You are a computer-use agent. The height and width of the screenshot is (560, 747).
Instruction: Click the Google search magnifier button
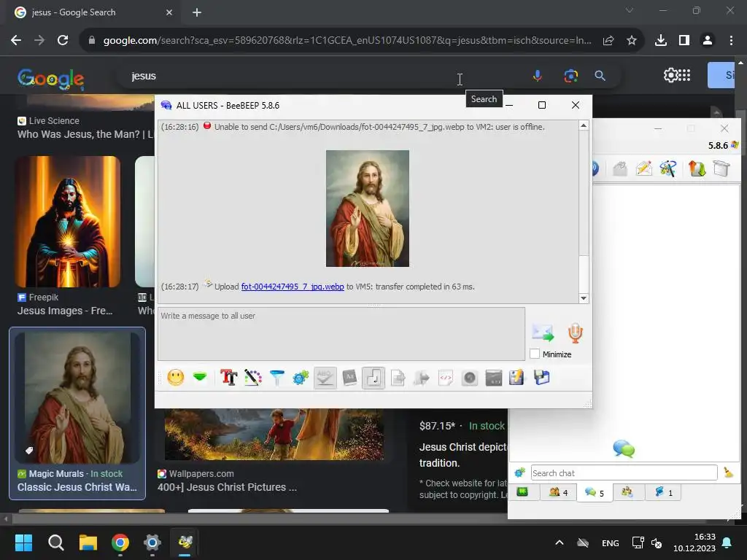click(x=600, y=76)
